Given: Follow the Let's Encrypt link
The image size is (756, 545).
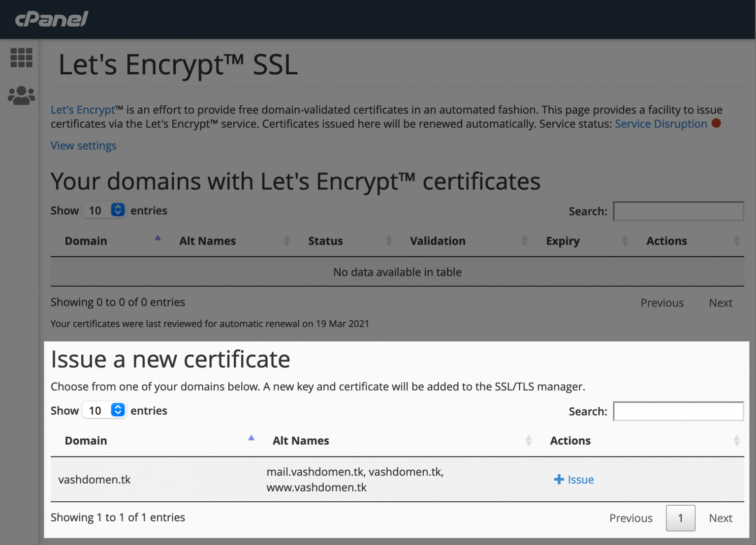Looking at the screenshot, I should click(x=83, y=110).
